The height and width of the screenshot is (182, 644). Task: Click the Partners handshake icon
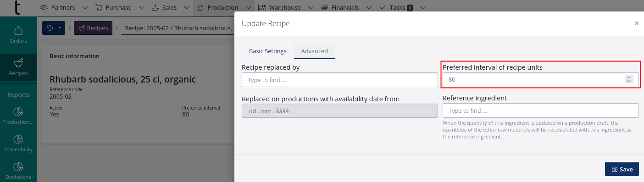44,7
